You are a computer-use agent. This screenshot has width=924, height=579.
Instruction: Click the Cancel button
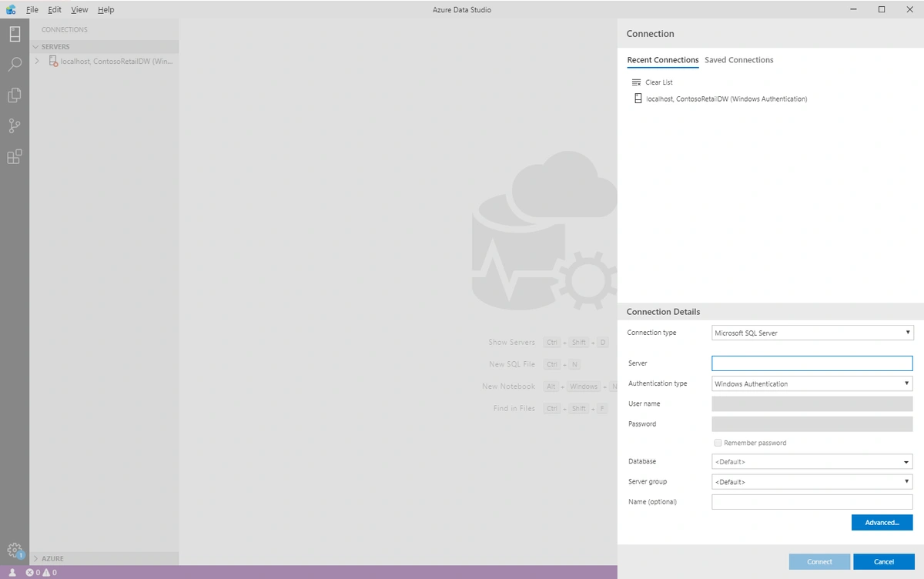pyautogui.click(x=883, y=561)
